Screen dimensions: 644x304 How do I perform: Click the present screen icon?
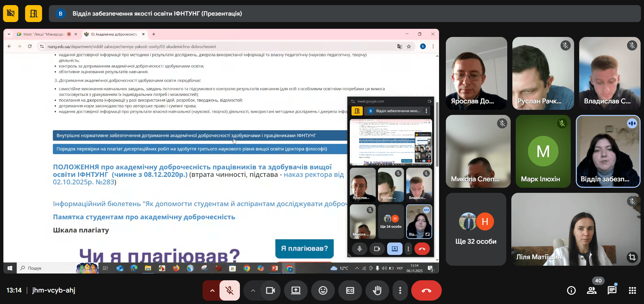[296, 290]
